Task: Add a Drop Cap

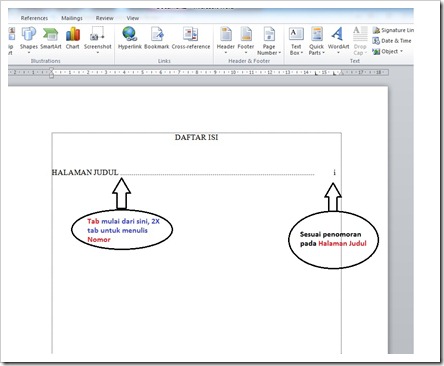Action: pos(360,41)
